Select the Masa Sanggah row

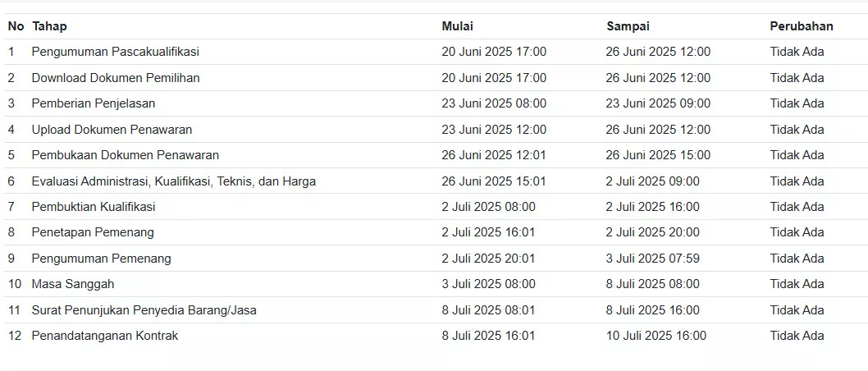[x=434, y=284]
